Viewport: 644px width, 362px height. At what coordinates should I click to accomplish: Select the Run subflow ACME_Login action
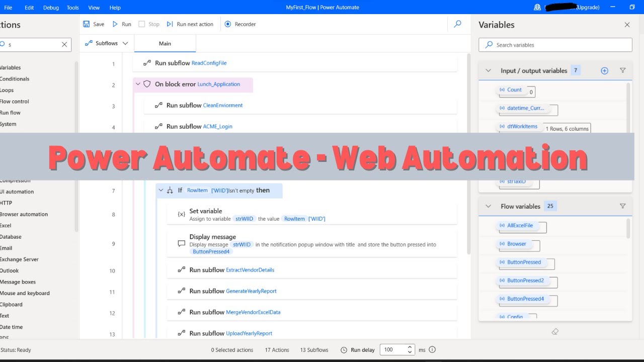(300, 127)
